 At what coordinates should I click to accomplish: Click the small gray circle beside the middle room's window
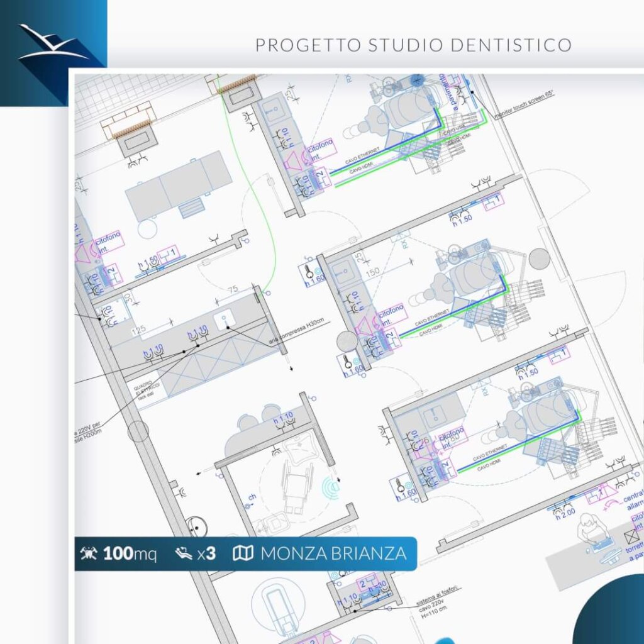(x=539, y=257)
